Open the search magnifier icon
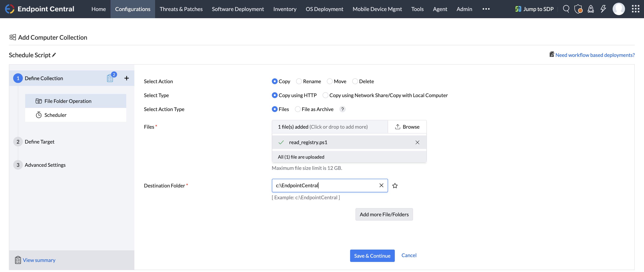 (566, 9)
